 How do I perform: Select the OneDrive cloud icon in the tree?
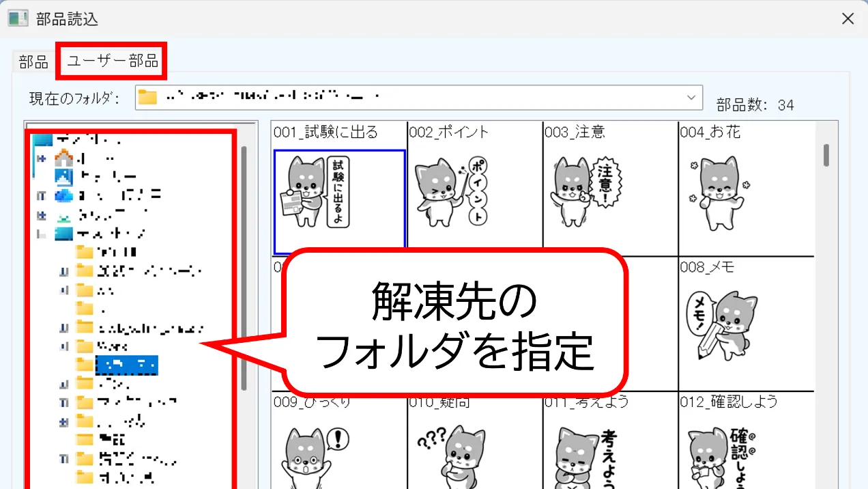pos(64,196)
